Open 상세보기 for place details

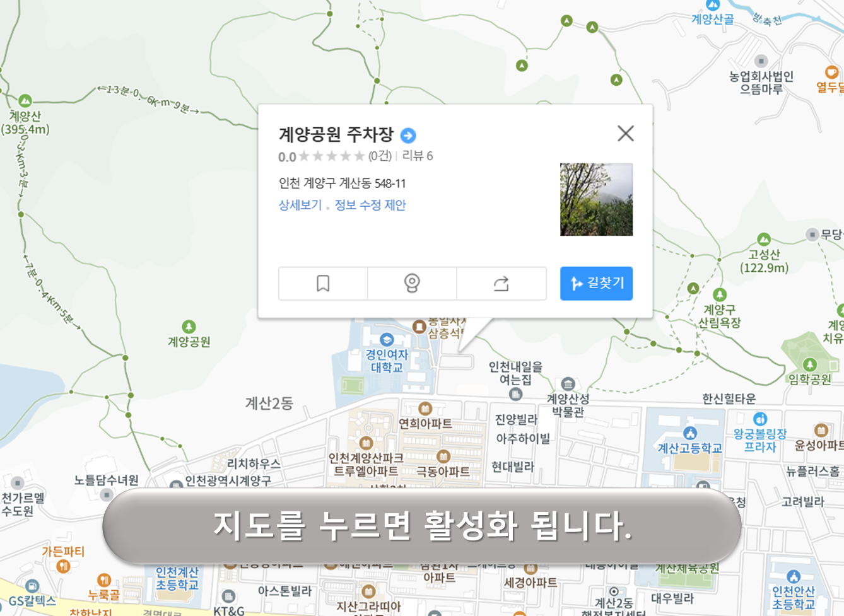click(x=301, y=204)
